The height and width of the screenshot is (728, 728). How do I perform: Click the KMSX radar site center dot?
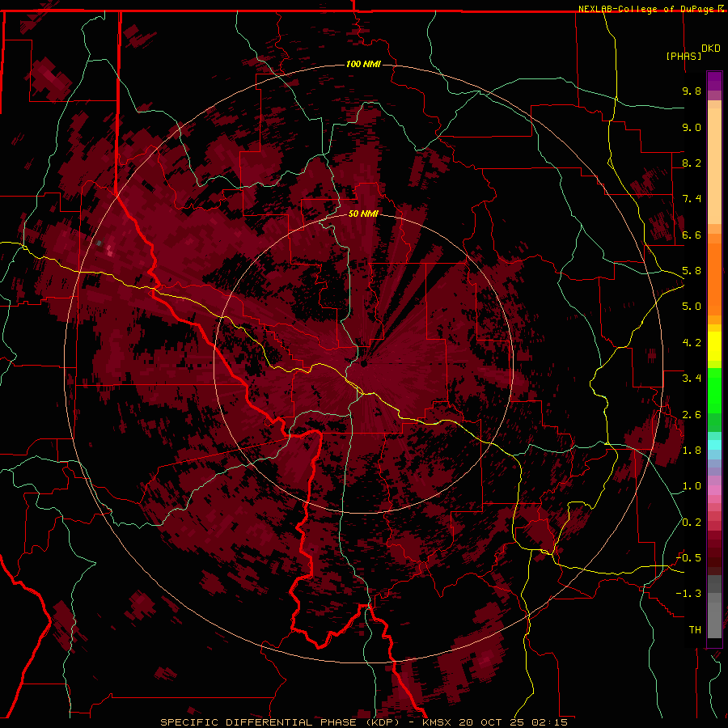click(363, 364)
